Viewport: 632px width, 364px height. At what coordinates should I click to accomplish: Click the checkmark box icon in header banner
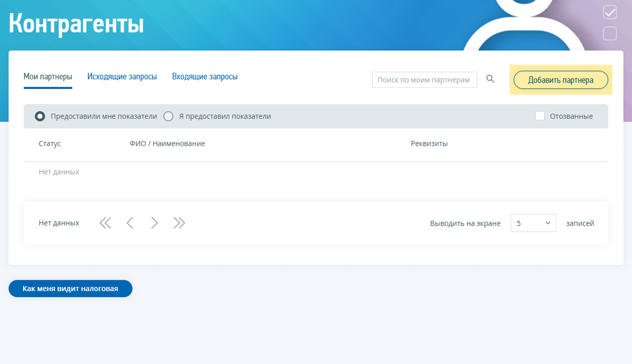tap(610, 12)
